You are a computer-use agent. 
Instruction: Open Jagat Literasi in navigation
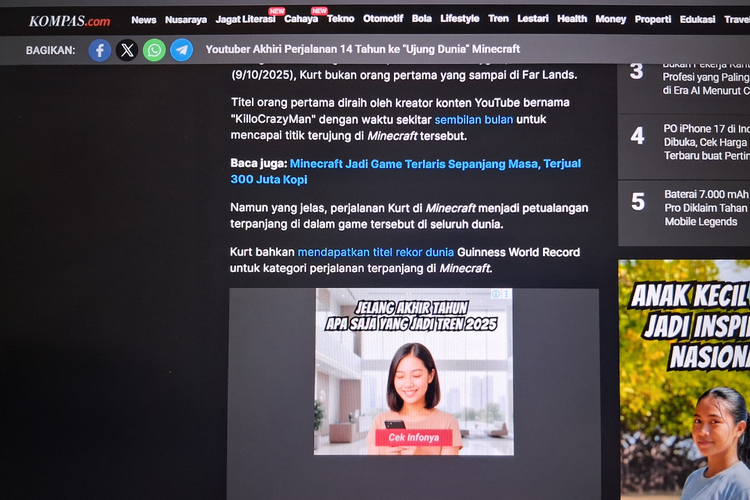244,19
